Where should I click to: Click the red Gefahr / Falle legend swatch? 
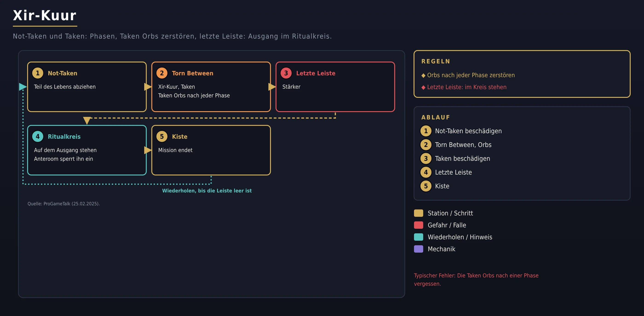419,225
